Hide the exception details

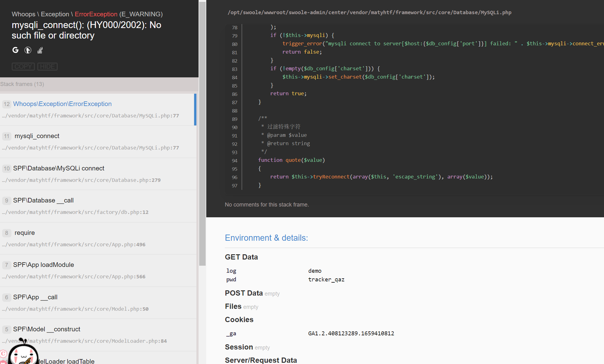(47, 67)
